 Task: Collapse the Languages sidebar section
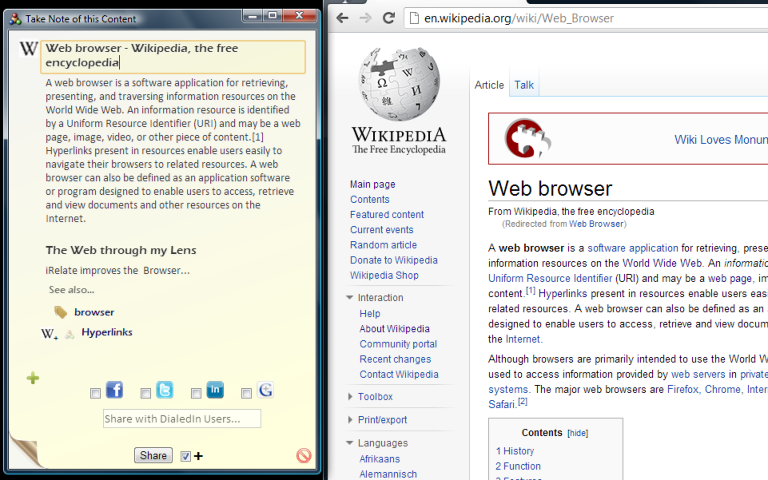tap(350, 443)
